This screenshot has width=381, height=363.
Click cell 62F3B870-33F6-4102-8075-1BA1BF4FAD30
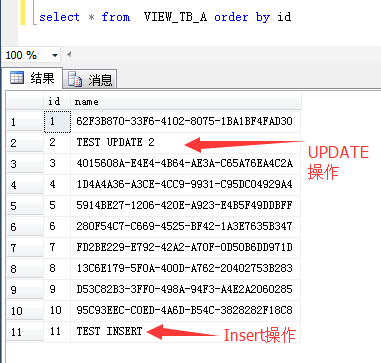(186, 122)
